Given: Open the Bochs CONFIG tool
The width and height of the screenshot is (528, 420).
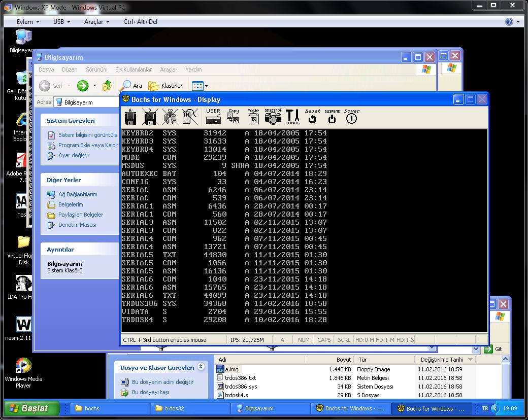Looking at the screenshot, I should (292, 117).
